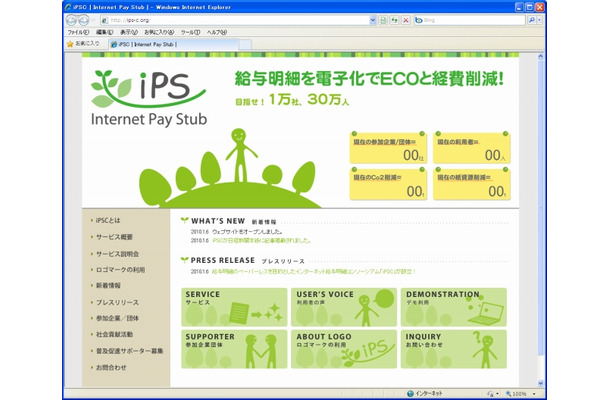Viewport: 610px width, 400px height.
Task: Click the 新着情報 sidebar link
Action: pos(108,286)
